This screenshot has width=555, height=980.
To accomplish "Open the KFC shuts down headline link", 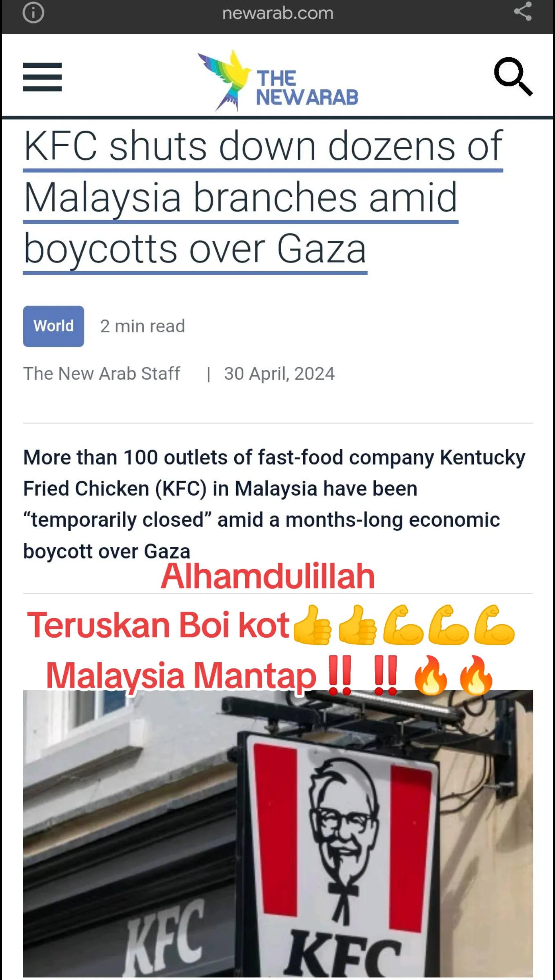I will [263, 198].
